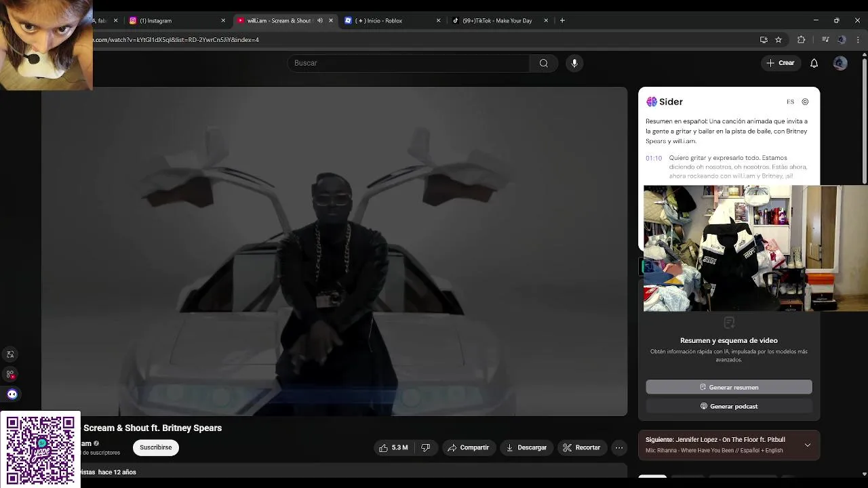Click the install/cast screen icon in address bar
This screenshot has height=488, width=868.
click(x=764, y=40)
